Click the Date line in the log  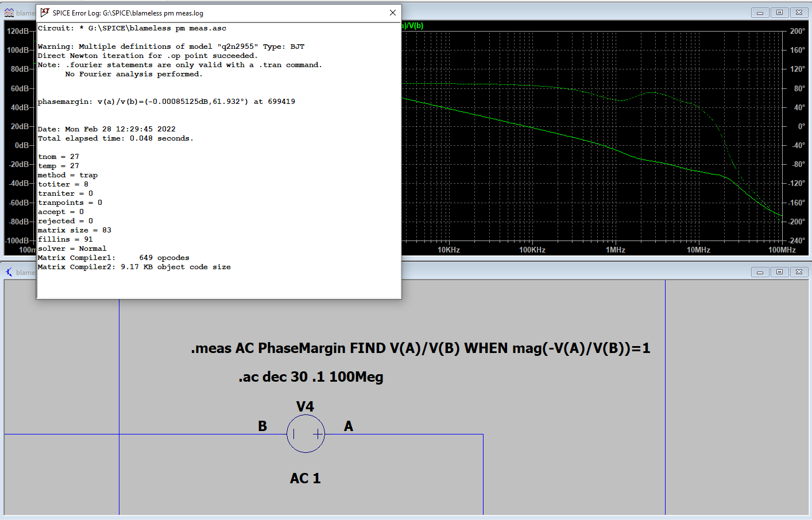[107, 129]
